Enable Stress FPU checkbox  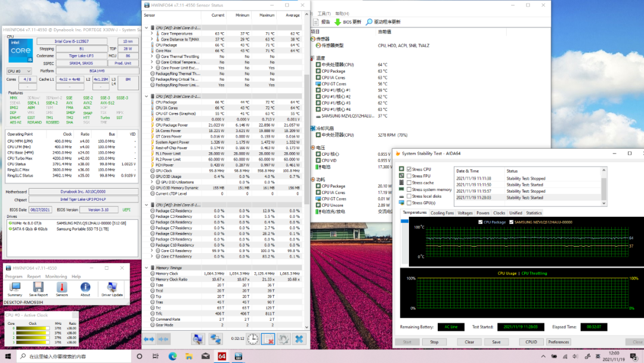click(409, 176)
